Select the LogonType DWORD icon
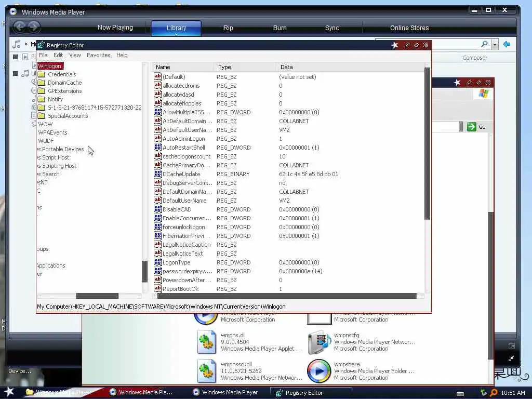The width and height of the screenshot is (532, 399). (x=158, y=262)
